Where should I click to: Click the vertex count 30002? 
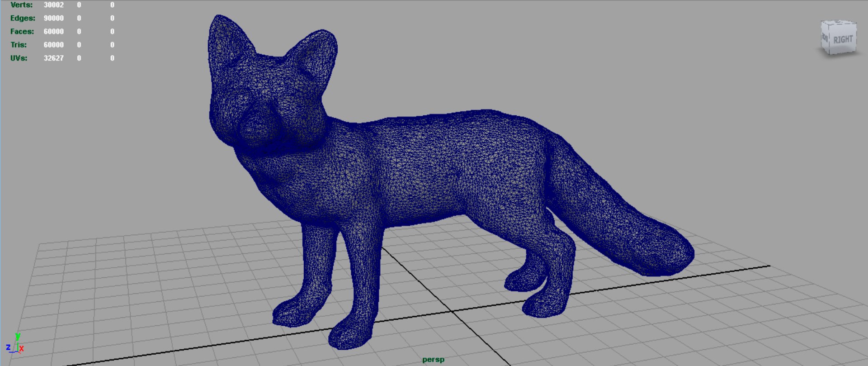54,5
